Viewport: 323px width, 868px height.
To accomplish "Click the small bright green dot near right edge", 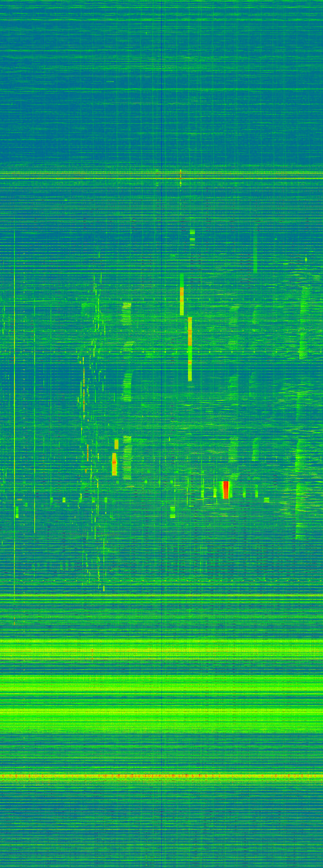I will [306, 260].
